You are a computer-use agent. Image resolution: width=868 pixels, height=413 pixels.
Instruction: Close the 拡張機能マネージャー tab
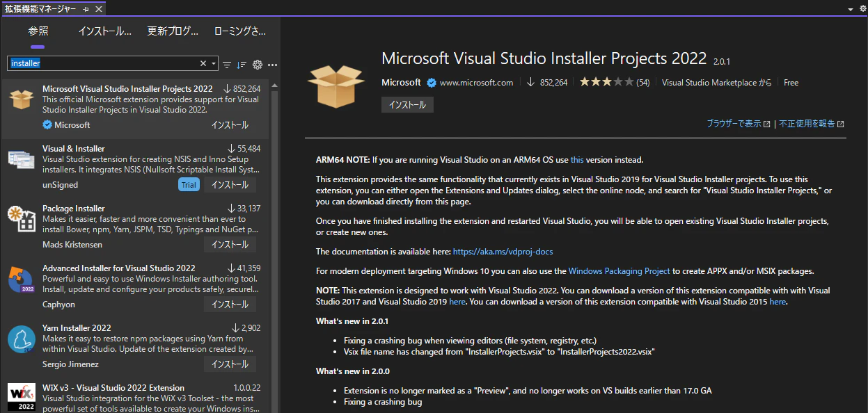(x=99, y=9)
